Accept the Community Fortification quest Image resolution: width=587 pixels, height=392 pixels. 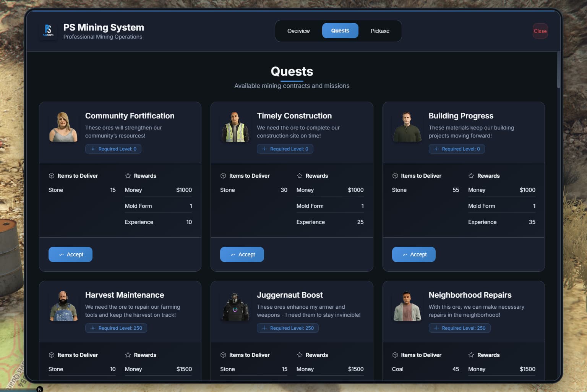(x=70, y=254)
